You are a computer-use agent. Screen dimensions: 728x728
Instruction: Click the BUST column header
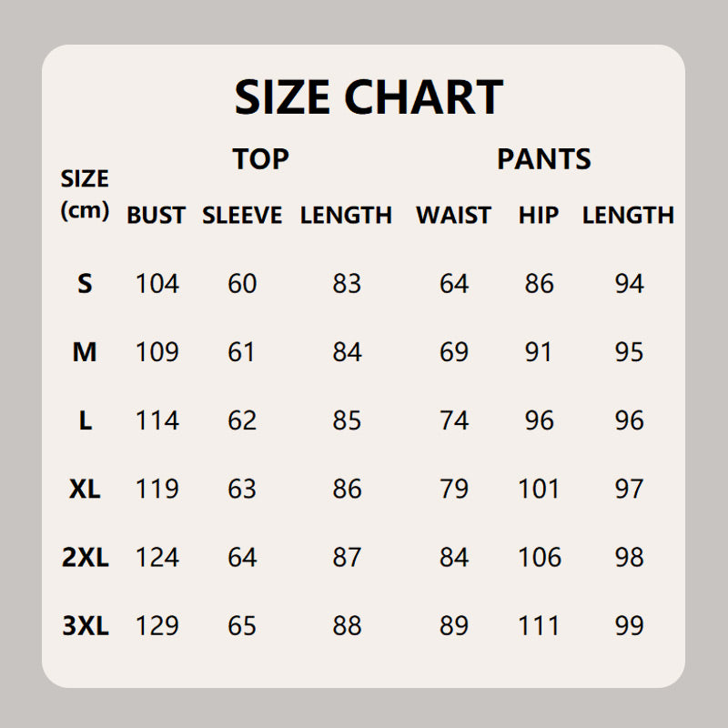(x=156, y=216)
